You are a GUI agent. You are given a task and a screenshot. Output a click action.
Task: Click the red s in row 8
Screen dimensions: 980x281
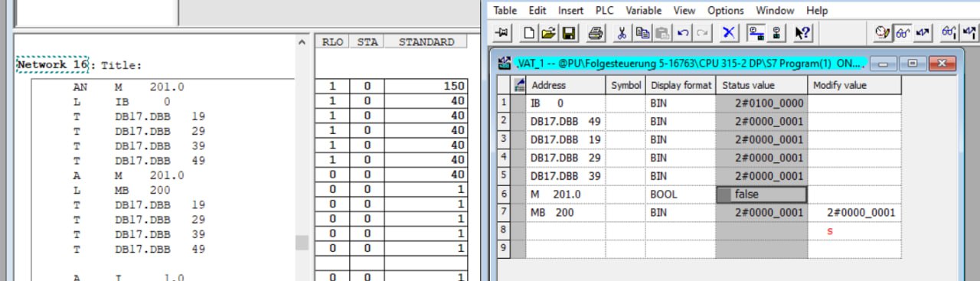830,230
